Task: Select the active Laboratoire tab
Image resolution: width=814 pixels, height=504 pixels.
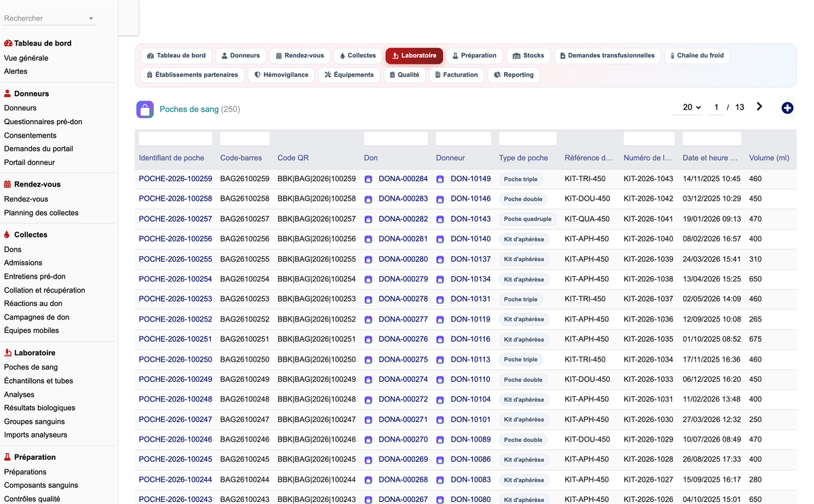Action: point(414,56)
